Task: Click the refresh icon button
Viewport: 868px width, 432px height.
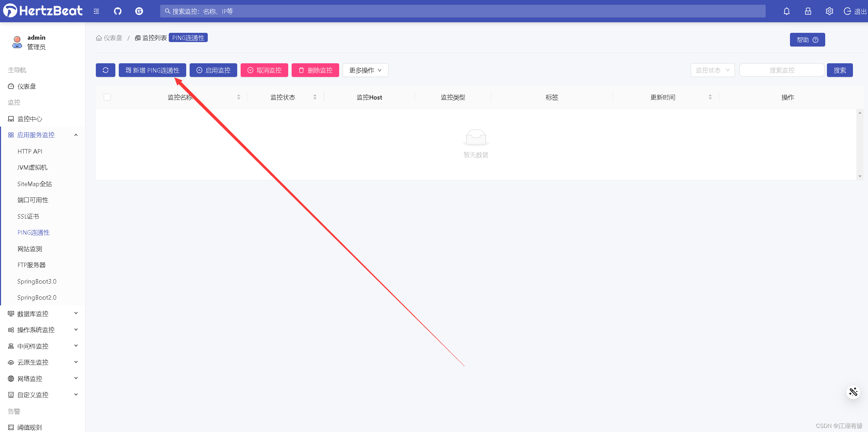Action: [x=106, y=70]
